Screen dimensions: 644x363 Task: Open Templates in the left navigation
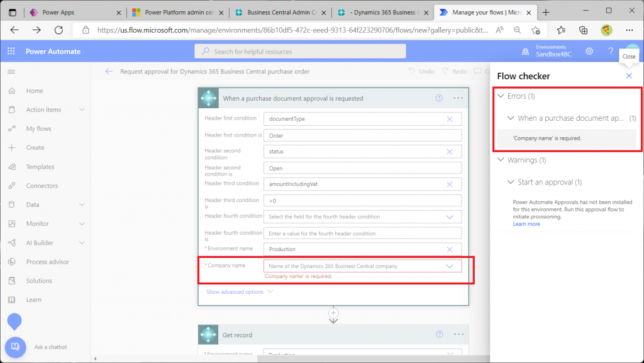[40, 167]
